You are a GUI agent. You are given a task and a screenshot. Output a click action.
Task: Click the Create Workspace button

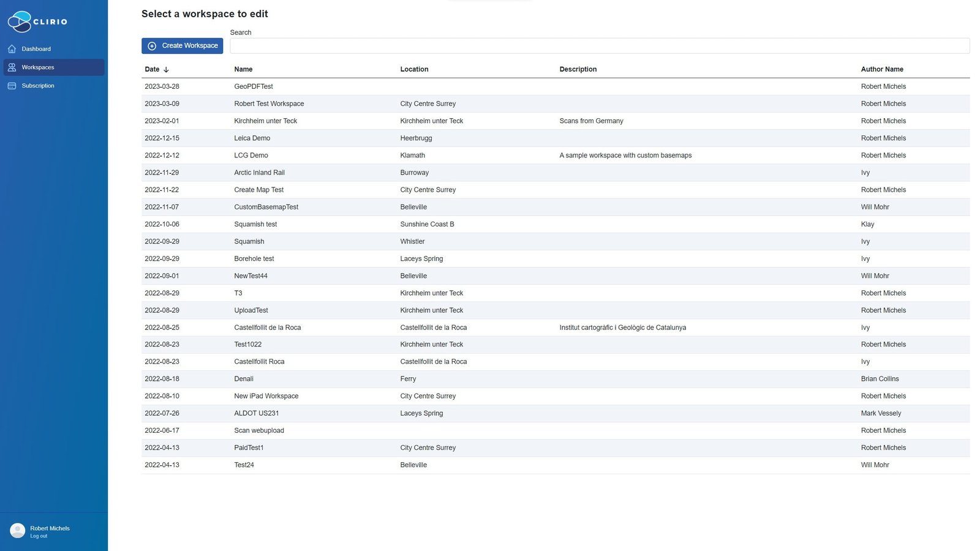tap(182, 46)
